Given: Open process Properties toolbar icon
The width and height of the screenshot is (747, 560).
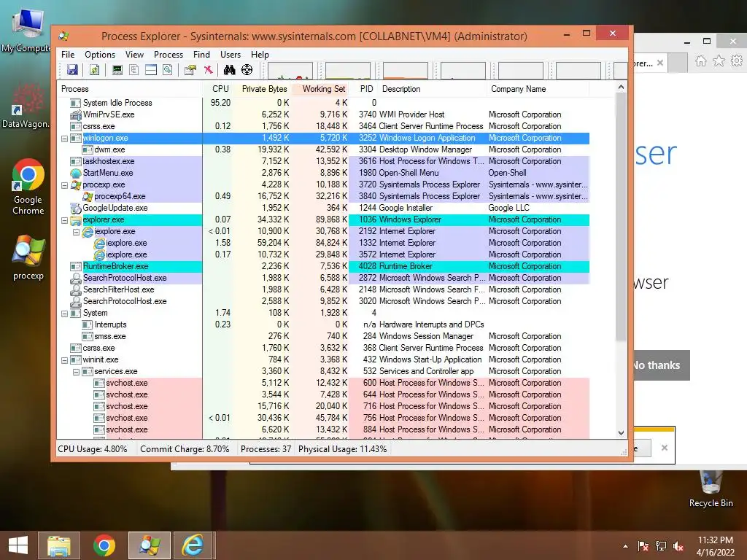Looking at the screenshot, I should 190,70.
